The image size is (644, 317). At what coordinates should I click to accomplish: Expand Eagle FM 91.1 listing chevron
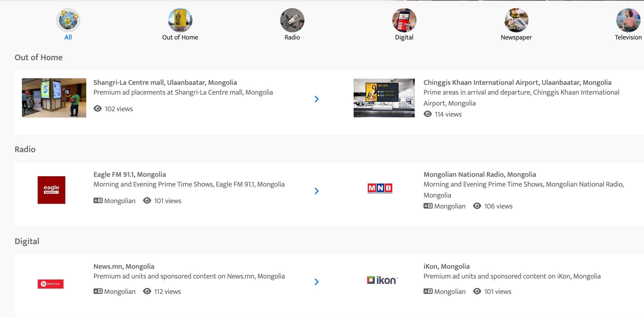point(317,191)
